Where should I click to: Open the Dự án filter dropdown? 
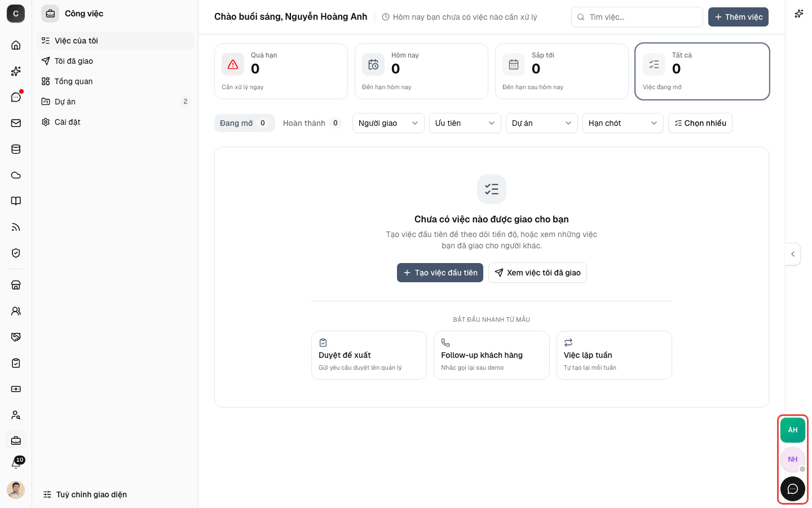[542, 123]
